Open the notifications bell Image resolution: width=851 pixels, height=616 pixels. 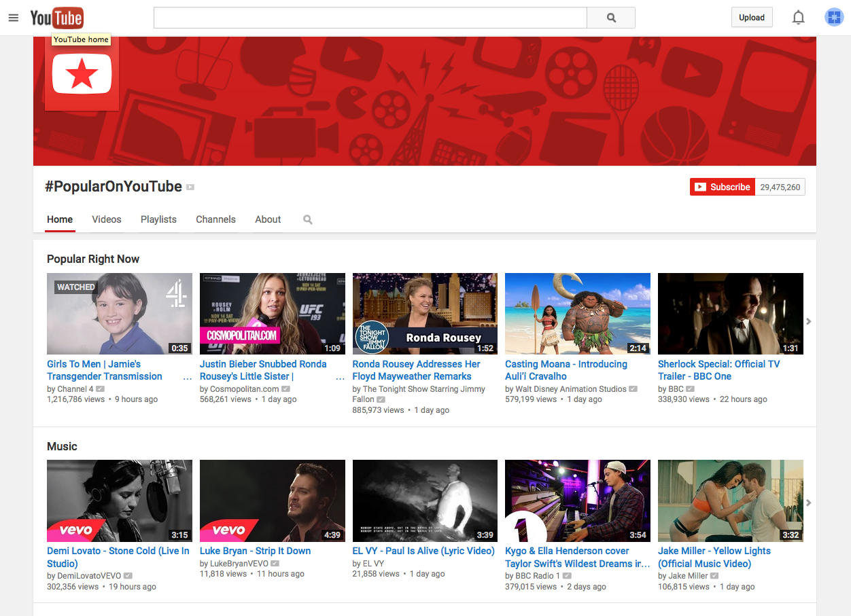pyautogui.click(x=799, y=18)
